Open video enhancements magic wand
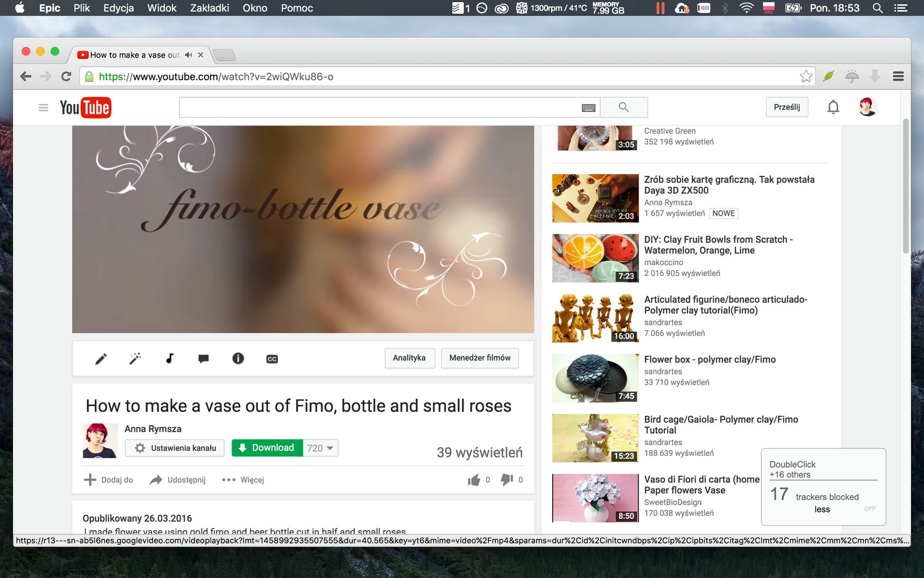This screenshot has height=578, width=924. pyautogui.click(x=135, y=359)
